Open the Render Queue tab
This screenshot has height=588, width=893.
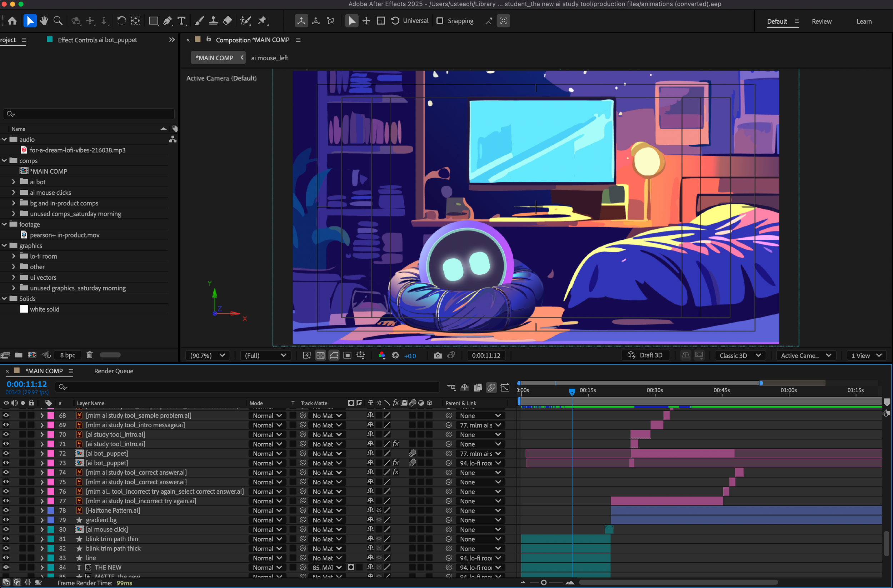[x=114, y=371]
